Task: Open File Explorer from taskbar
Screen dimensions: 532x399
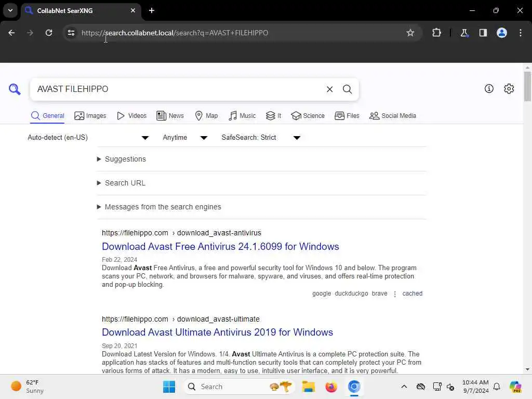Action: [309, 387]
